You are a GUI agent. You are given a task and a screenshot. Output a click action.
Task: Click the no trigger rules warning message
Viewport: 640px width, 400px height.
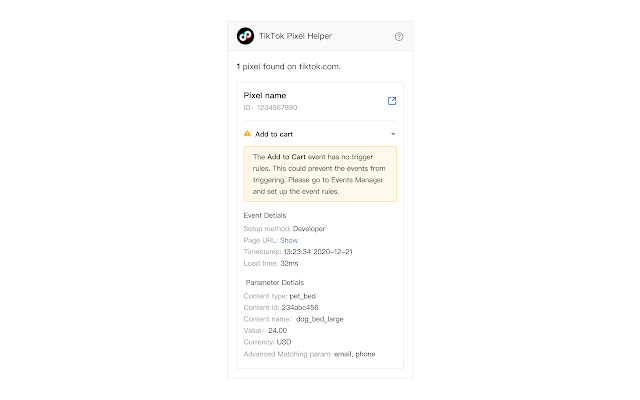point(320,174)
